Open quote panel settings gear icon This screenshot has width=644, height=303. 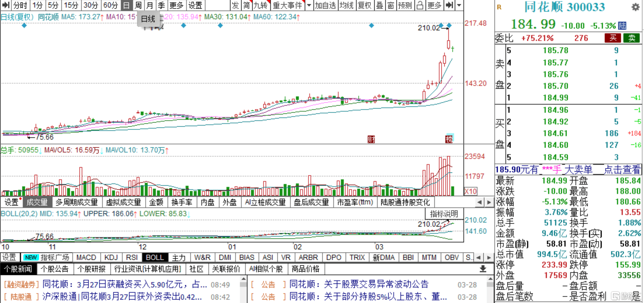[635, 7]
